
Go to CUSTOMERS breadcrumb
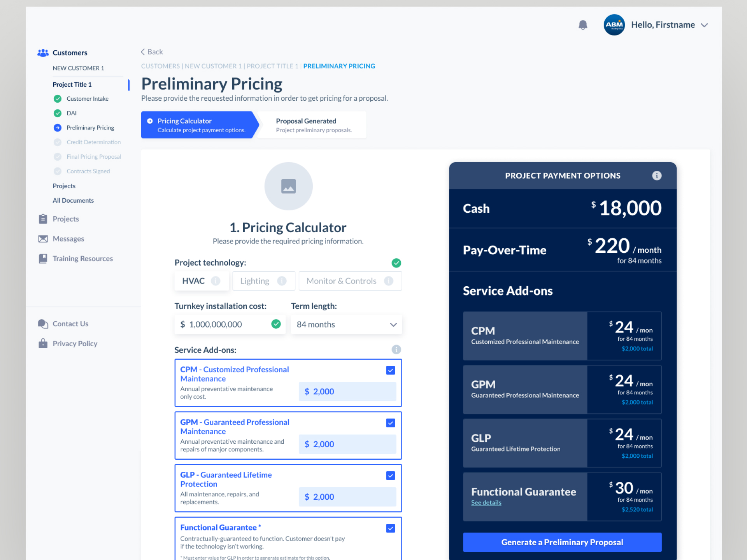click(x=160, y=66)
